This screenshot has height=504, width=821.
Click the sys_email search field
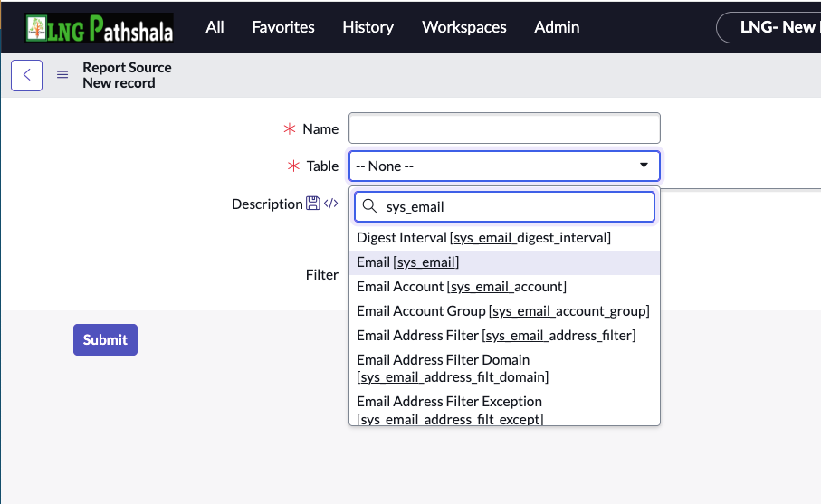(504, 206)
